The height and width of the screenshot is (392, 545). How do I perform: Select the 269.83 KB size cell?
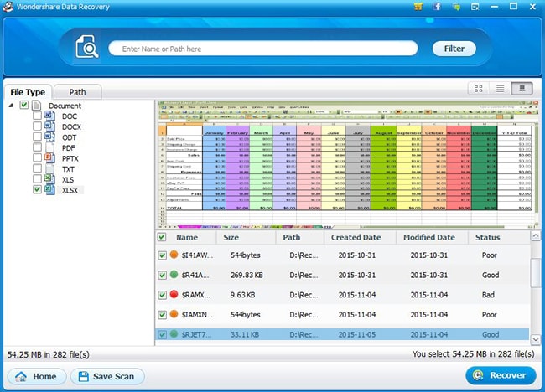pos(247,275)
